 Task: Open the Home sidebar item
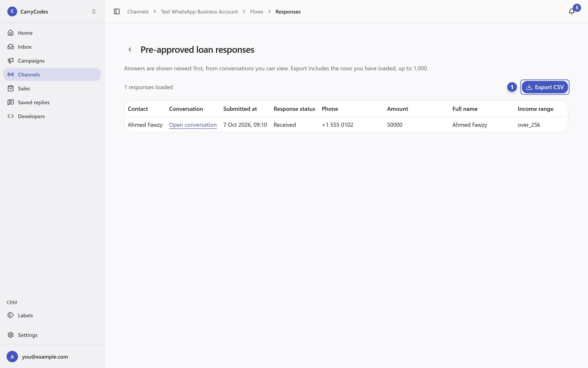(x=52, y=33)
